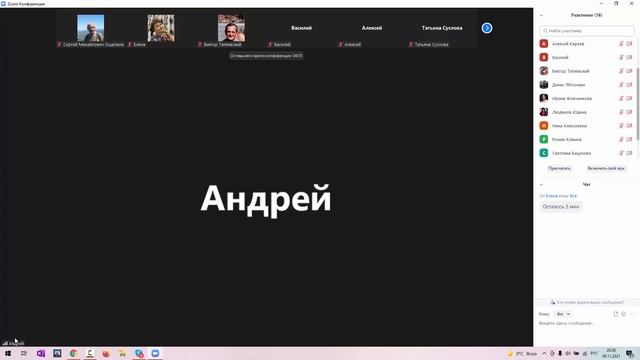
Task: Open chat more options ellipsis
Action: point(631,314)
